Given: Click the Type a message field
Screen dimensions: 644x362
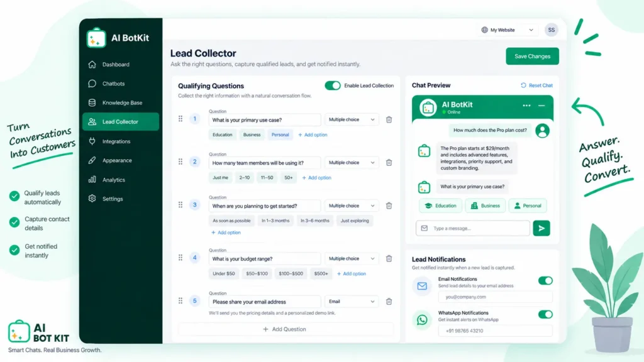Looking at the screenshot, I should pos(473,228).
